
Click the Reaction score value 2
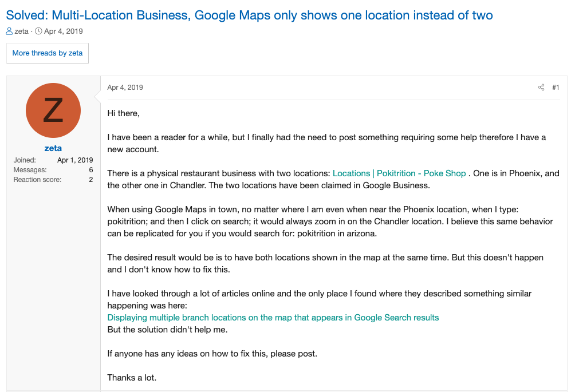click(x=90, y=180)
